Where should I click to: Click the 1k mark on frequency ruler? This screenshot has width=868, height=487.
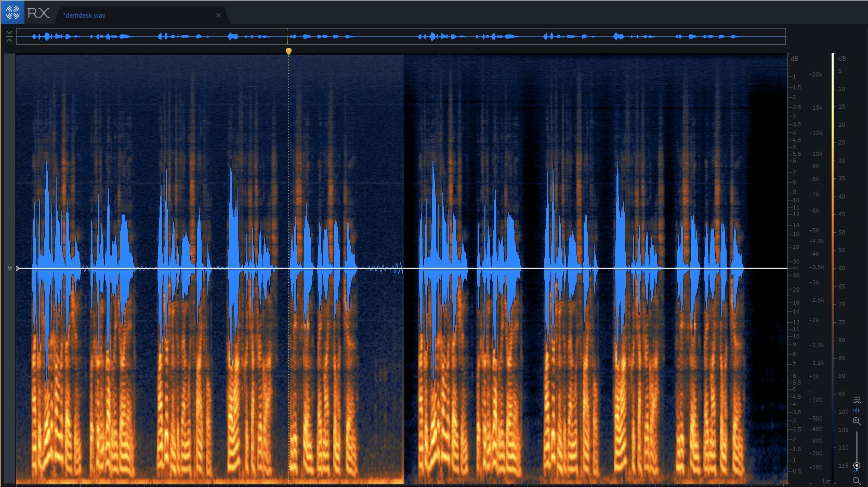coord(814,376)
